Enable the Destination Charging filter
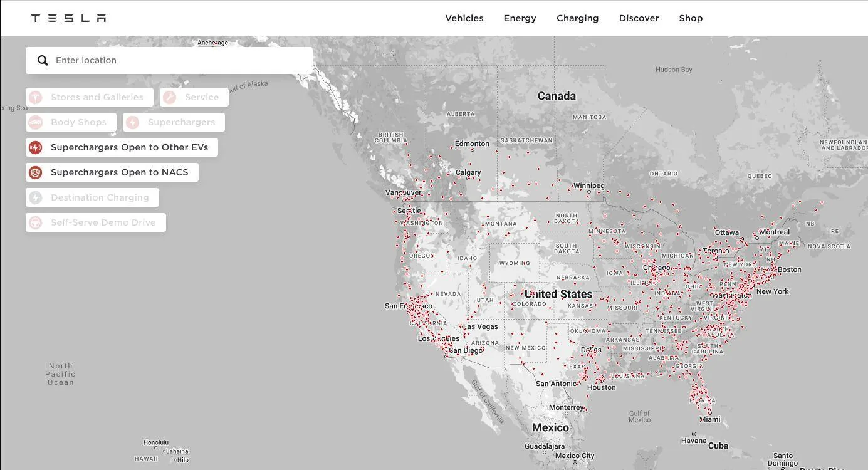The width and height of the screenshot is (868, 470). 92,197
